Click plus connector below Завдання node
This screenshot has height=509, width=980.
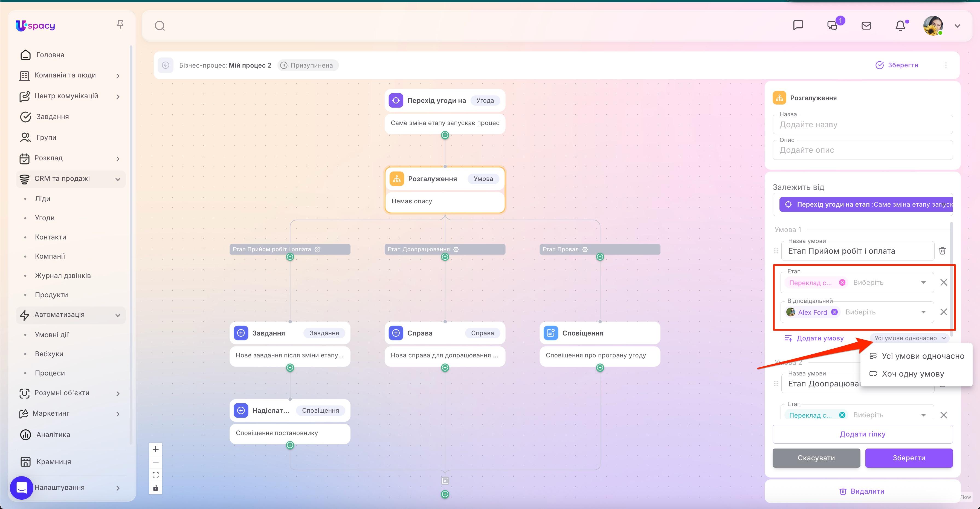pos(289,368)
